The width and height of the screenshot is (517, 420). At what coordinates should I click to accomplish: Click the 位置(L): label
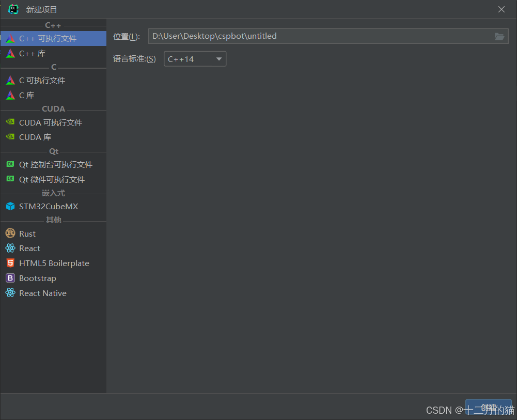point(127,37)
